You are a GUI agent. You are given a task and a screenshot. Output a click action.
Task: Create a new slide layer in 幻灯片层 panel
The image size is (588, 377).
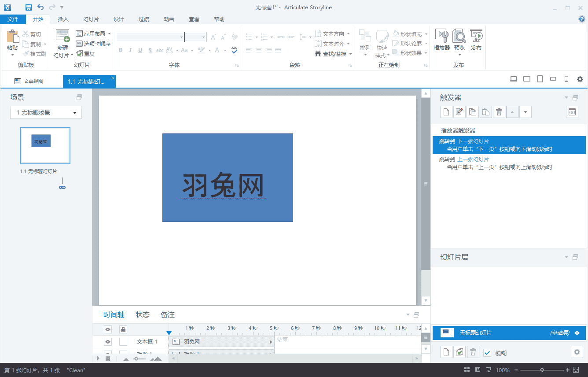[x=446, y=352]
